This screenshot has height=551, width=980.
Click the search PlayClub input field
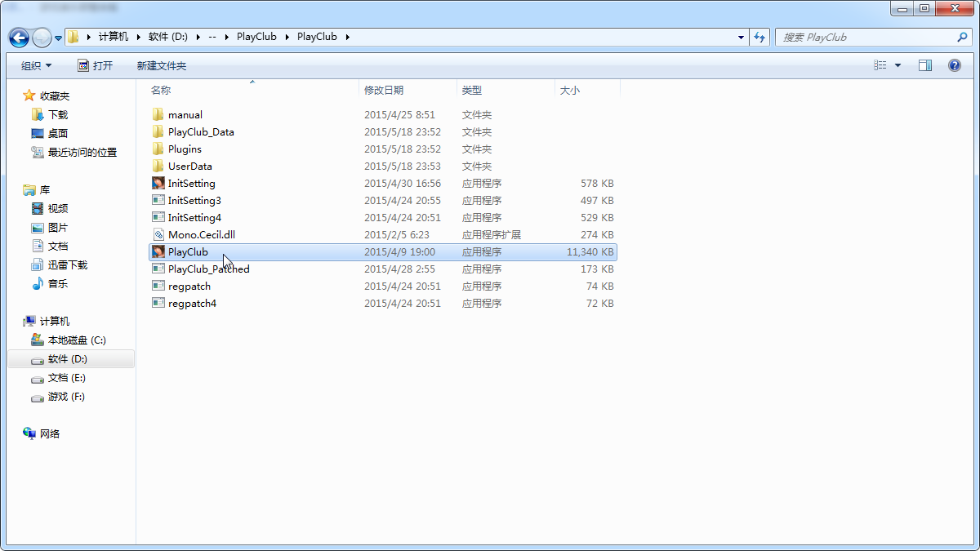pos(866,37)
